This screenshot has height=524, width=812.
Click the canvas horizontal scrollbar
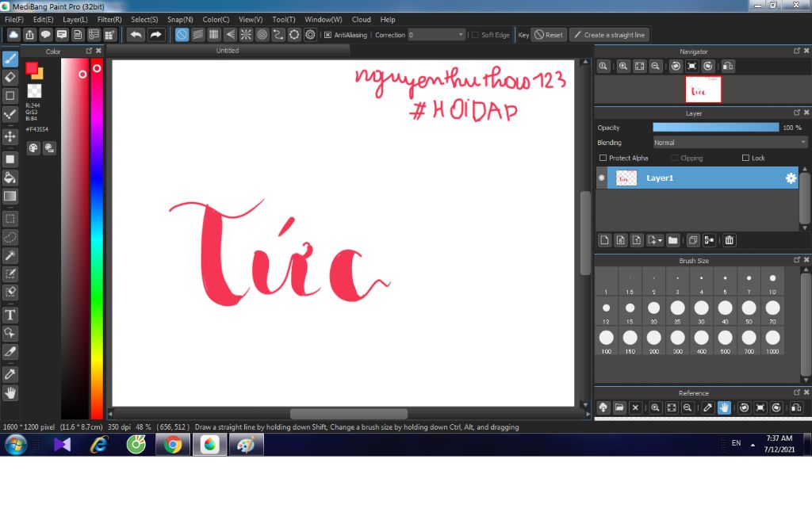click(x=349, y=414)
